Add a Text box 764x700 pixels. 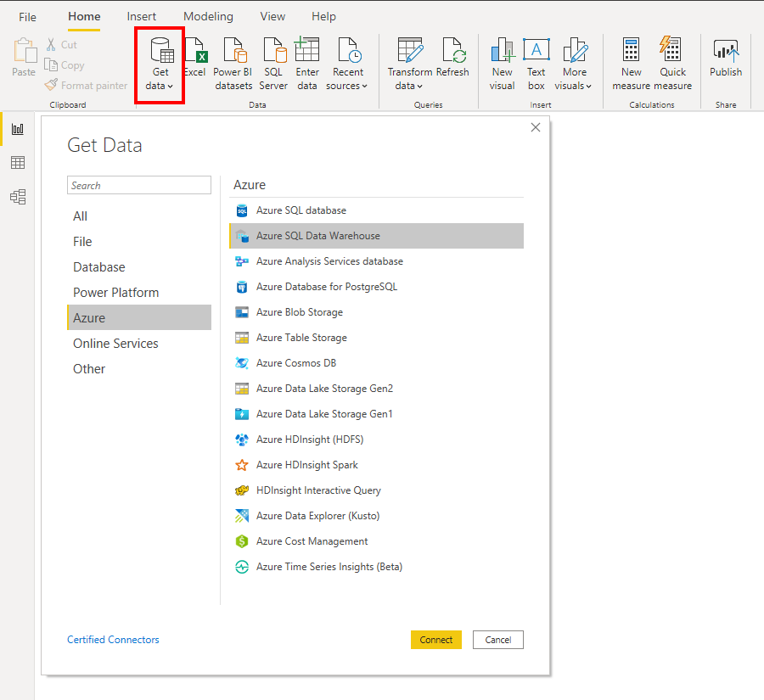tap(536, 64)
